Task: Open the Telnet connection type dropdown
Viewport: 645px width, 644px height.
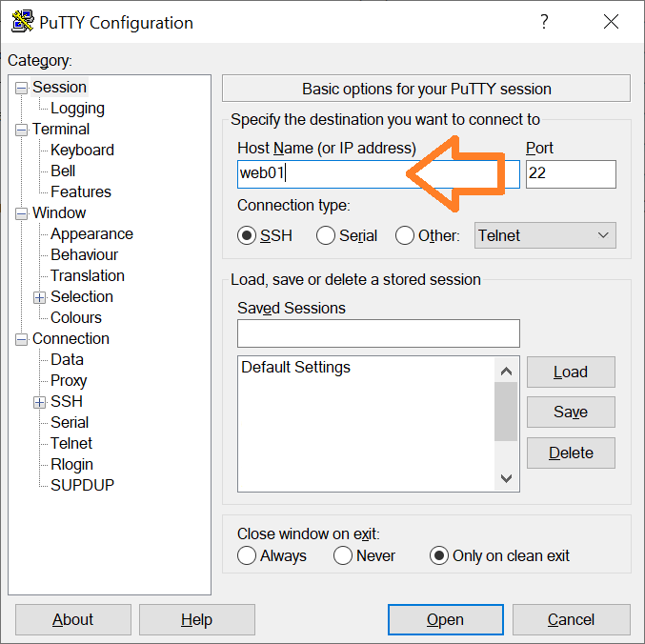Action: point(545,235)
